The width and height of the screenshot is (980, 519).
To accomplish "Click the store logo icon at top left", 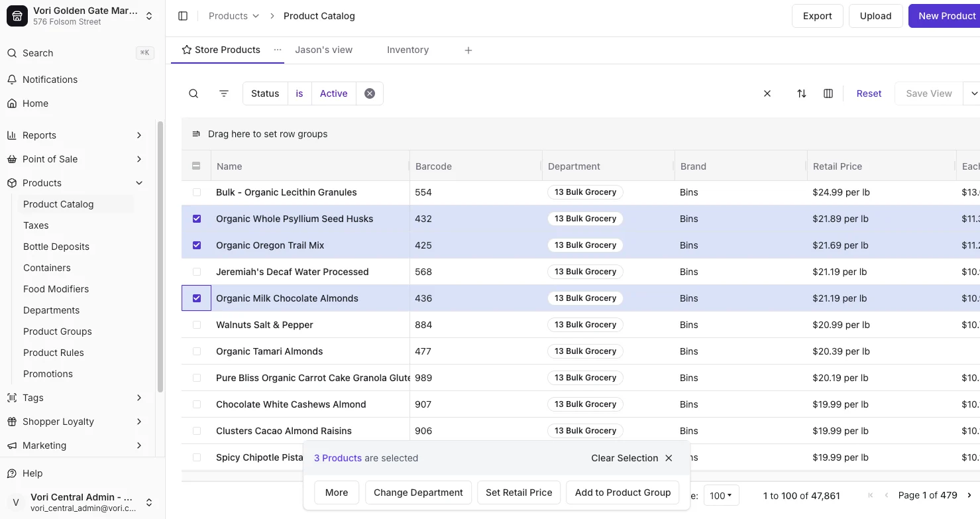I will [x=17, y=16].
